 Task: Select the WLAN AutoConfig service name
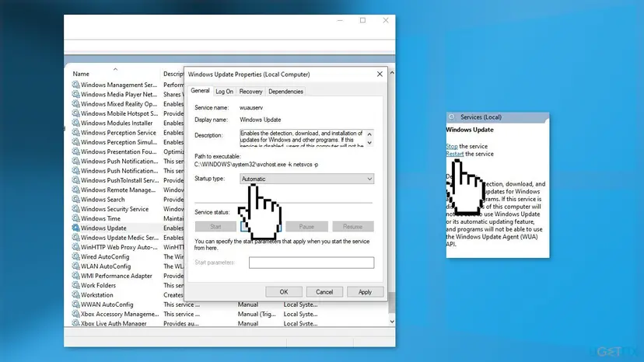click(106, 266)
